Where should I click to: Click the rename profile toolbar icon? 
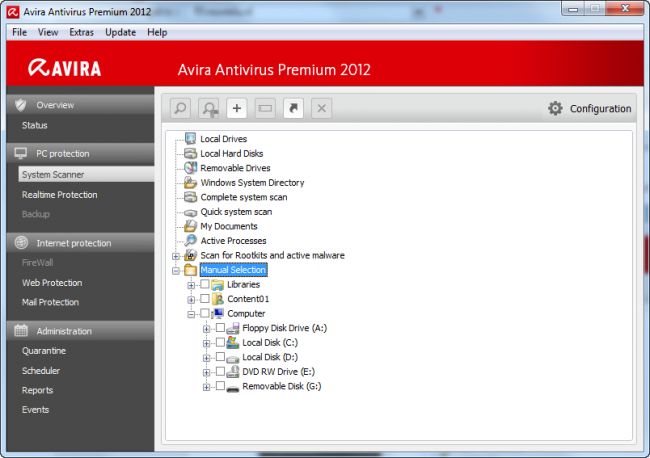265,109
